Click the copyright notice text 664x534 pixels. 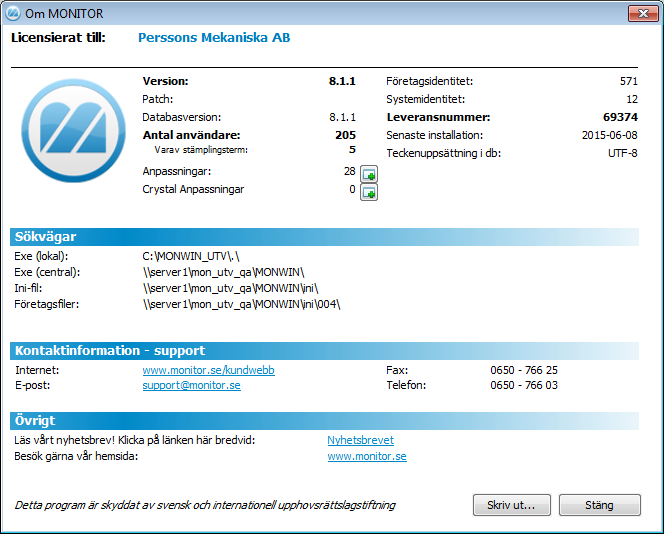(205, 505)
